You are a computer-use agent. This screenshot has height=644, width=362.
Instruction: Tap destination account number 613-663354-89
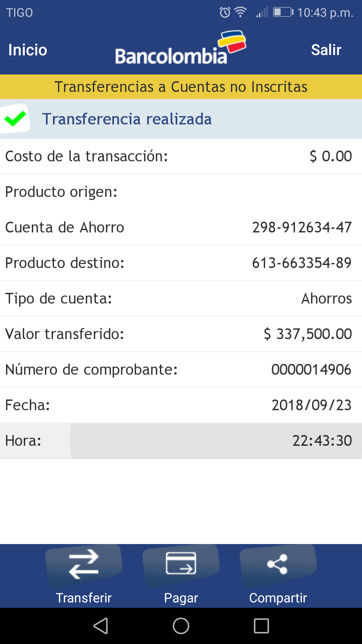coord(302,263)
